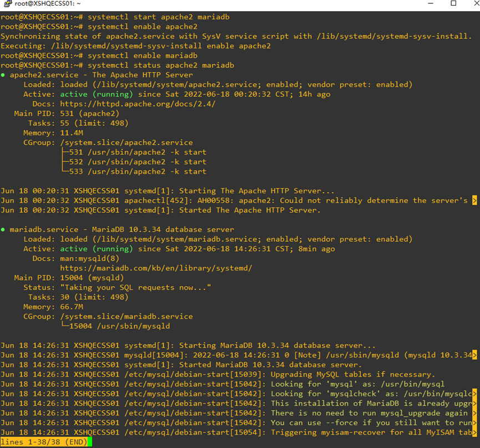
Task: Click 'Main PID: 531 (apache2)'
Action: (x=67, y=114)
